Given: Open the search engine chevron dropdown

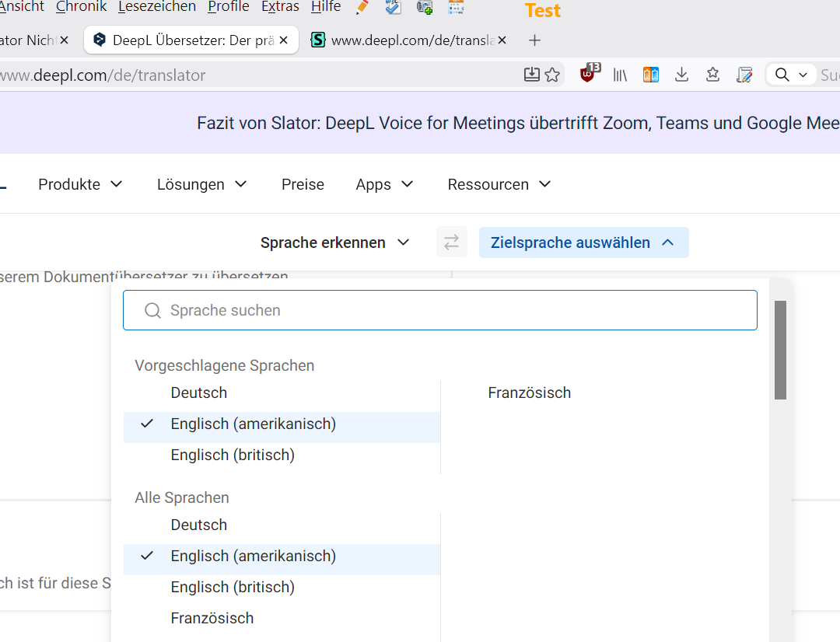Looking at the screenshot, I should [803, 75].
